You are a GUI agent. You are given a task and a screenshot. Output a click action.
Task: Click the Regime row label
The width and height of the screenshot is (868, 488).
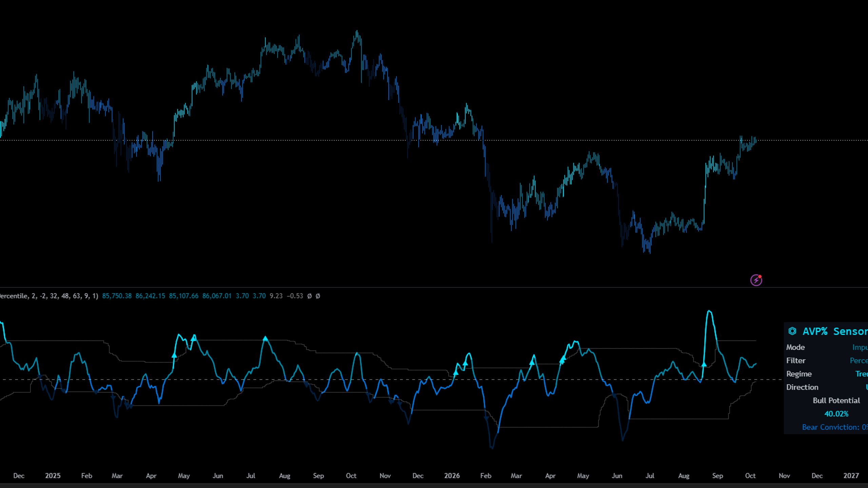tap(799, 374)
